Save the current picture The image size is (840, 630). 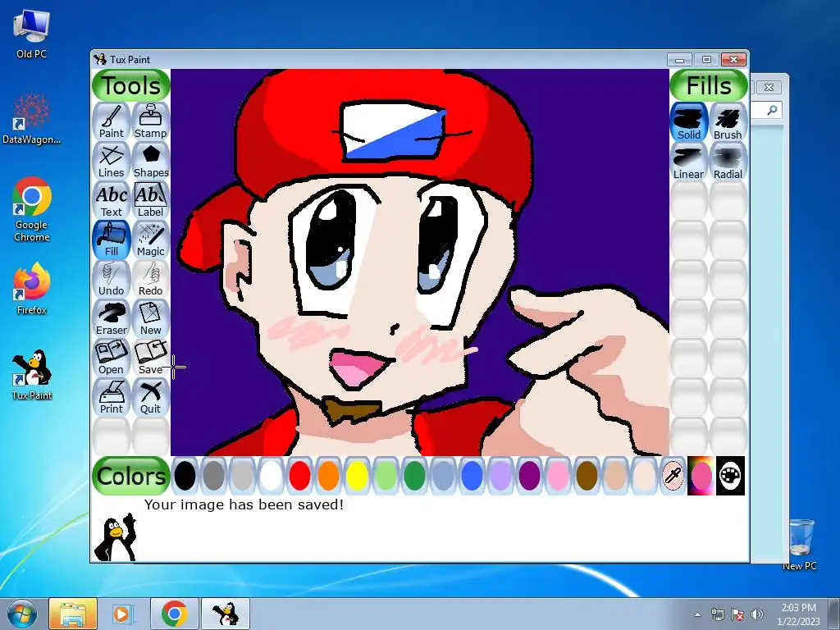[x=151, y=358]
